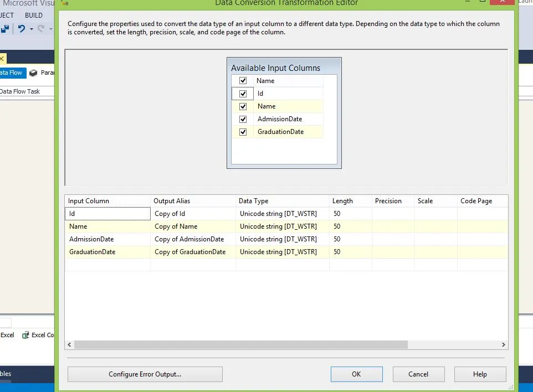Click the horizontal scrollbar right arrow
Screen dimensions: 533x392
[504, 344]
